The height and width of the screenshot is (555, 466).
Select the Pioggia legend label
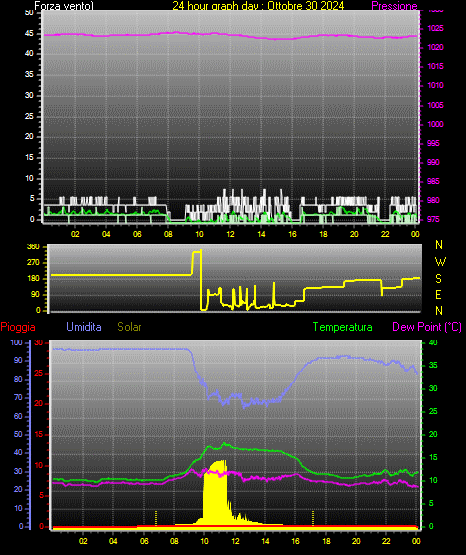(x=18, y=327)
